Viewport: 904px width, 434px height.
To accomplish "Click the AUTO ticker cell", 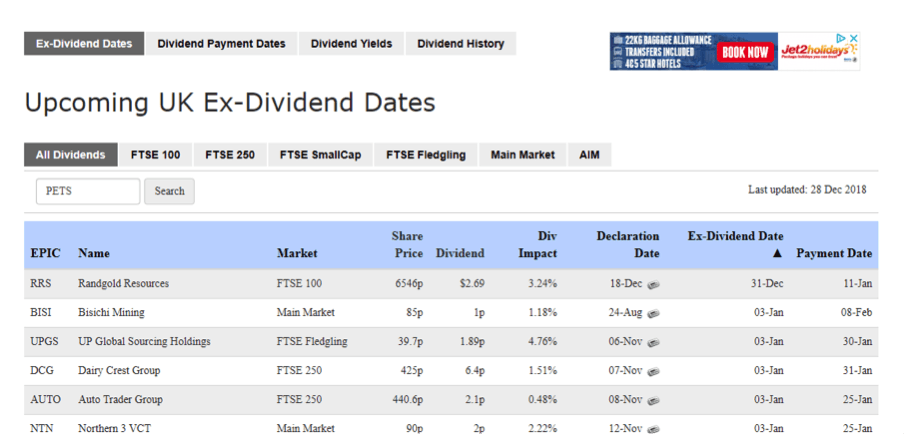I will [x=46, y=399].
